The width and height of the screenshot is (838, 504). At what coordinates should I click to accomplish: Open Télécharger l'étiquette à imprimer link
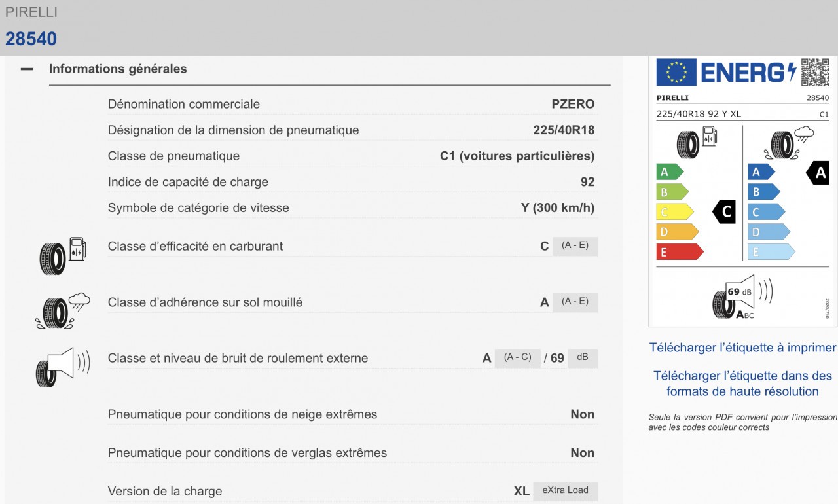(x=743, y=348)
